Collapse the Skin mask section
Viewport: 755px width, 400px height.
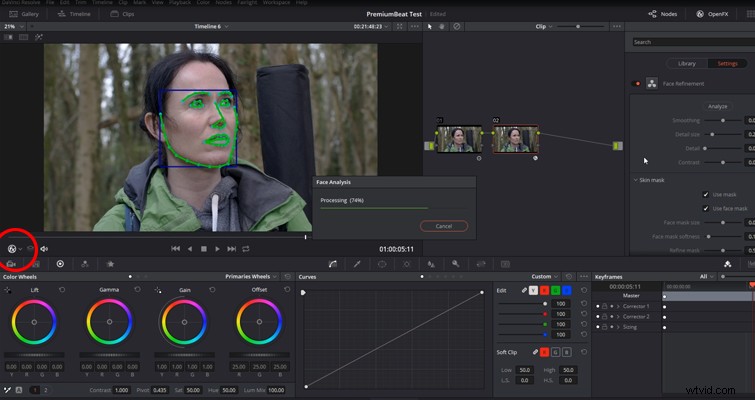point(636,180)
